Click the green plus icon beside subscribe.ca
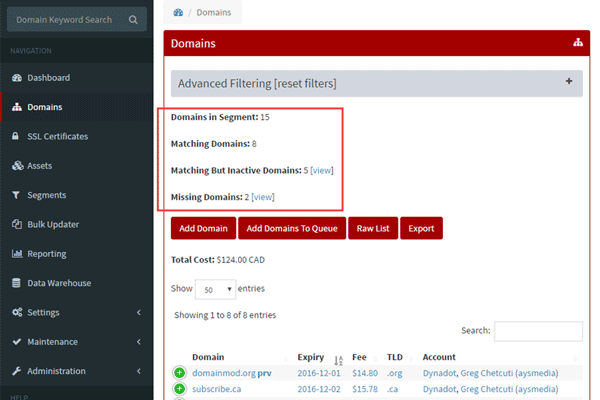Screen dimensions: 600x400 pyautogui.click(x=179, y=390)
